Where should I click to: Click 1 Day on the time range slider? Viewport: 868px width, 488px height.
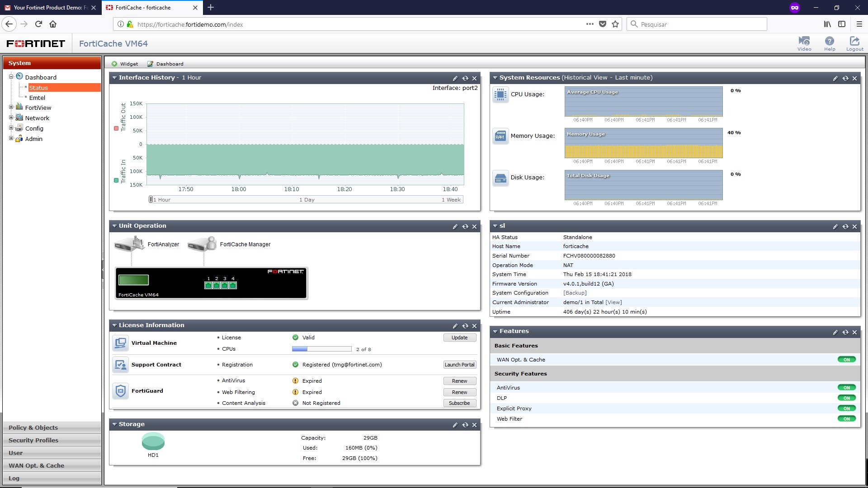pyautogui.click(x=307, y=200)
